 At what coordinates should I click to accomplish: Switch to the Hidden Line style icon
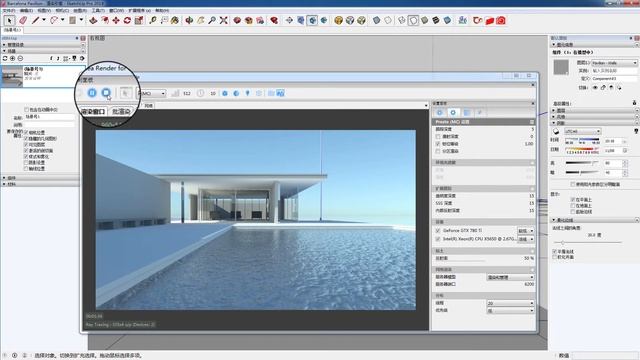click(413, 20)
